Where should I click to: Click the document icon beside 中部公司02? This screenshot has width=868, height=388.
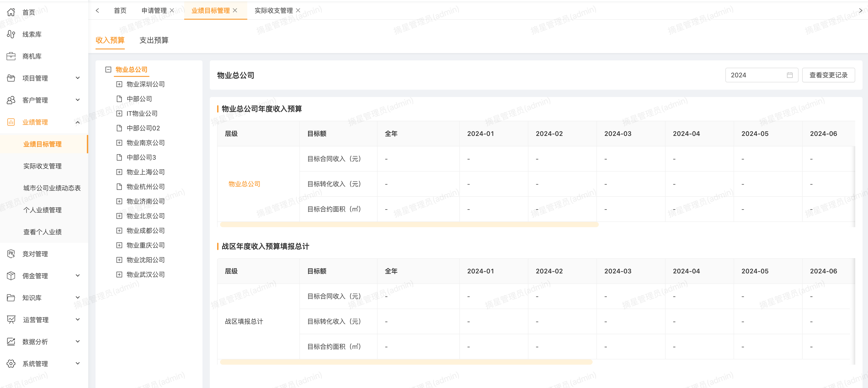pos(119,128)
